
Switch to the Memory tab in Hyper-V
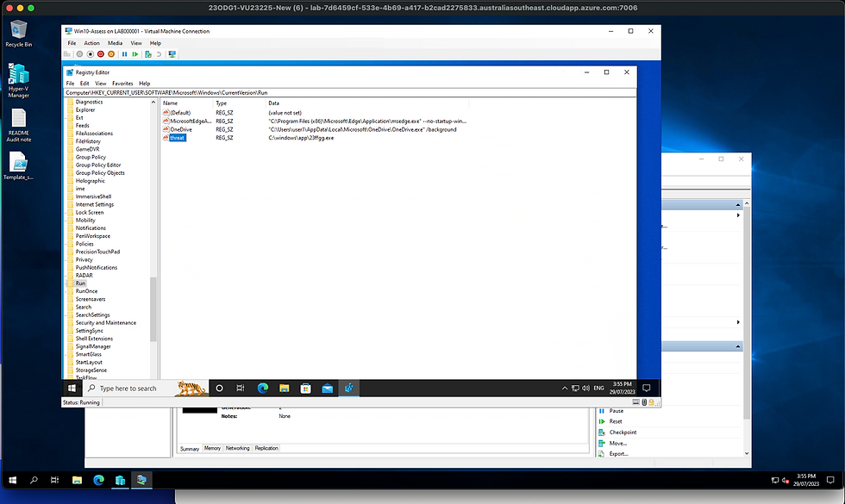pos(212,448)
